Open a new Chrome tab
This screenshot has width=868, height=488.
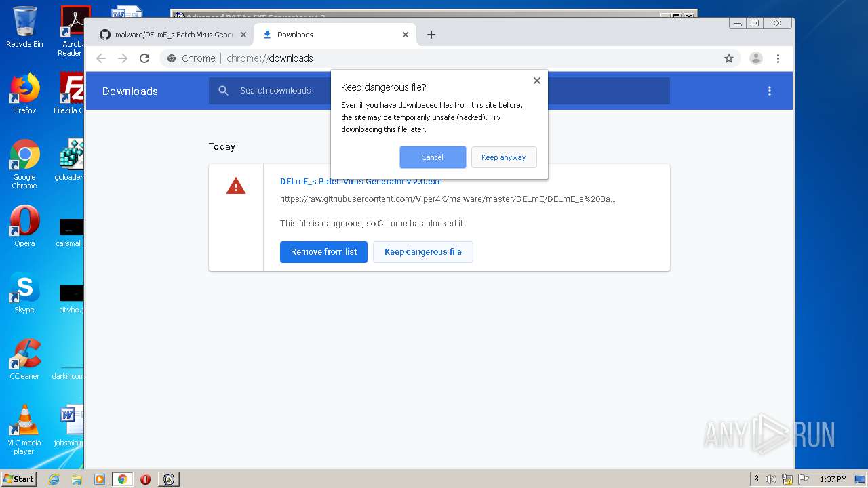(431, 35)
